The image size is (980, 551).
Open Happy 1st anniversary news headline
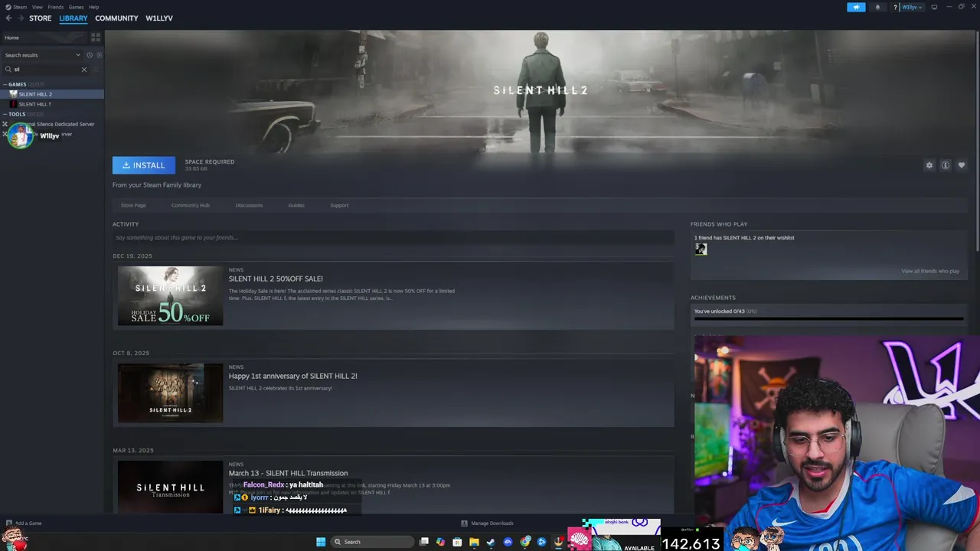click(293, 376)
